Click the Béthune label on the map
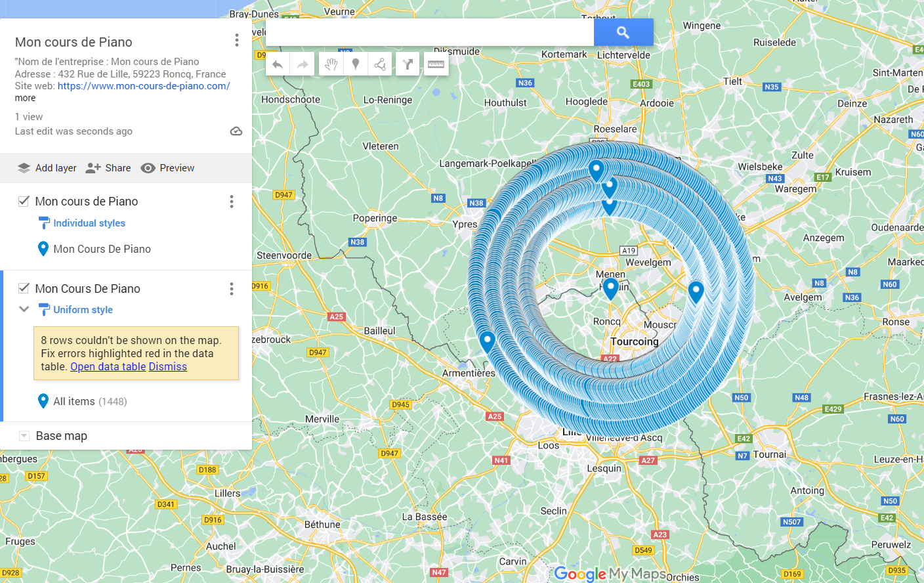 coord(323,525)
